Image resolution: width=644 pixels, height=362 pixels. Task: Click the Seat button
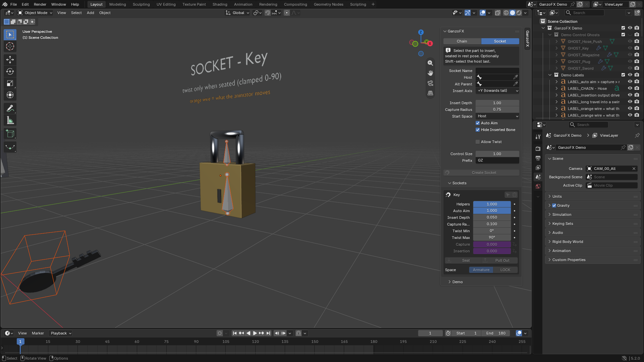click(463, 260)
